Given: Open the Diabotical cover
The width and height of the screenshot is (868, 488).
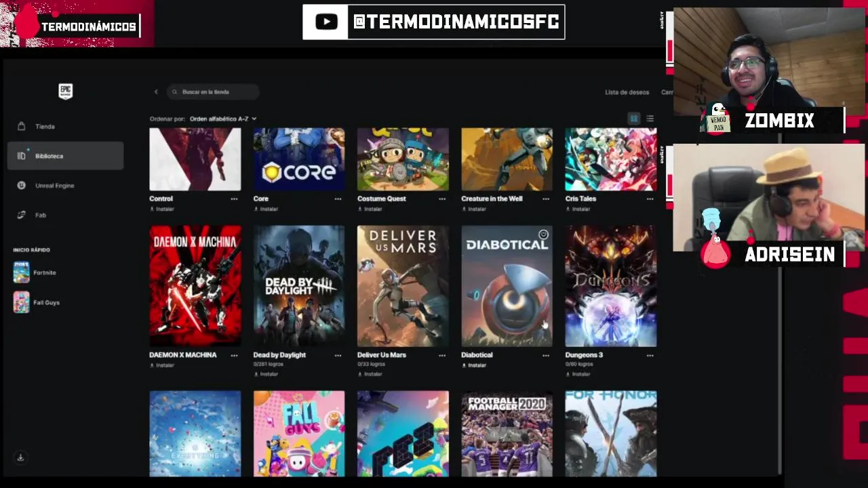Looking at the screenshot, I should (x=507, y=286).
